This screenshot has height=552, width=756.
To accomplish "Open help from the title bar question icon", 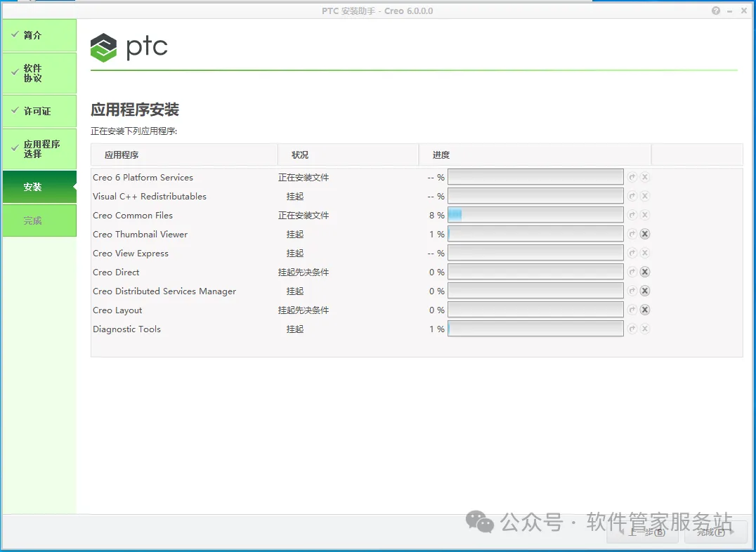I will [716, 11].
